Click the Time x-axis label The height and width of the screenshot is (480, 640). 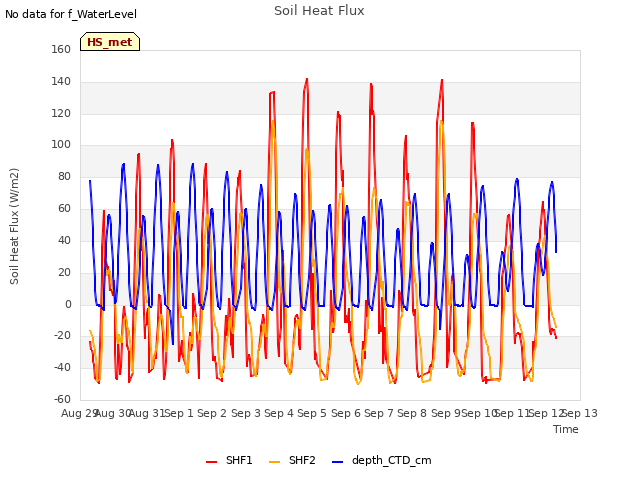point(566,429)
